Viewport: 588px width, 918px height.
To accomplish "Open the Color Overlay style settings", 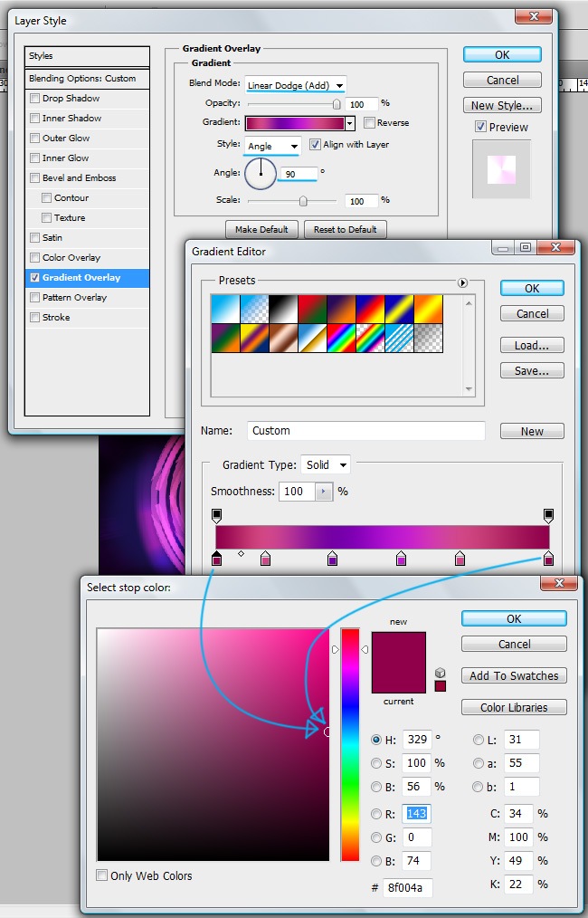I will [x=71, y=258].
